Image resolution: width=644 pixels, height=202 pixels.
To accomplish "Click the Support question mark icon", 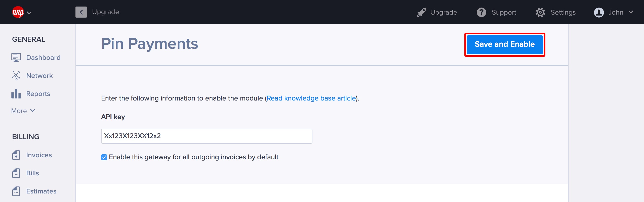I will [481, 12].
